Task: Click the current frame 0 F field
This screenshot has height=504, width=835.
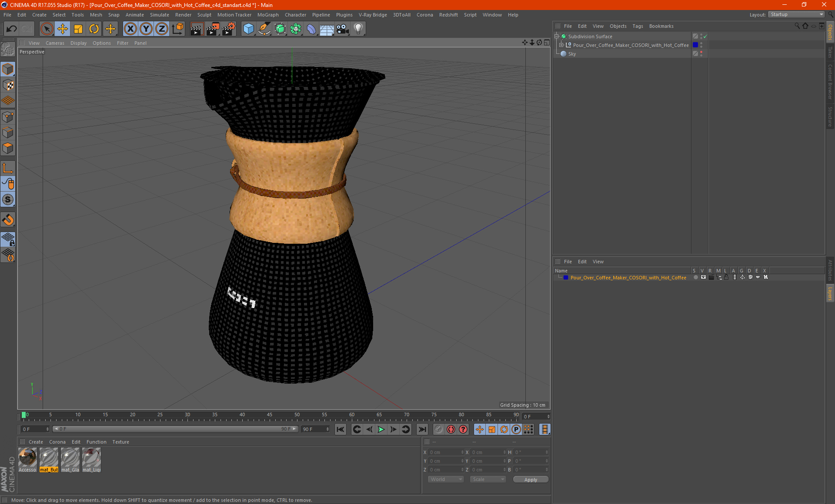Action: 36,429
